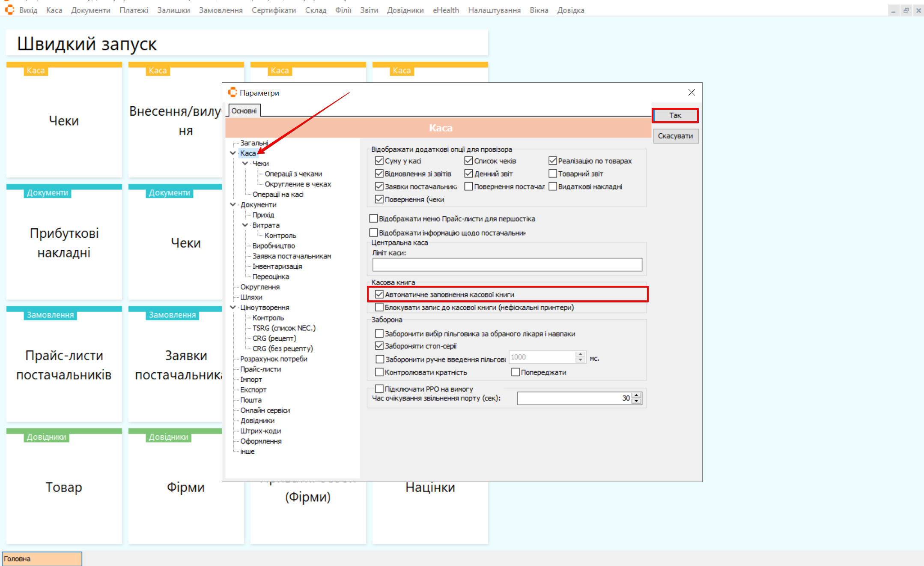Open the Прибуткові накладні tile
The width and height of the screenshot is (924, 566).
[x=64, y=243]
